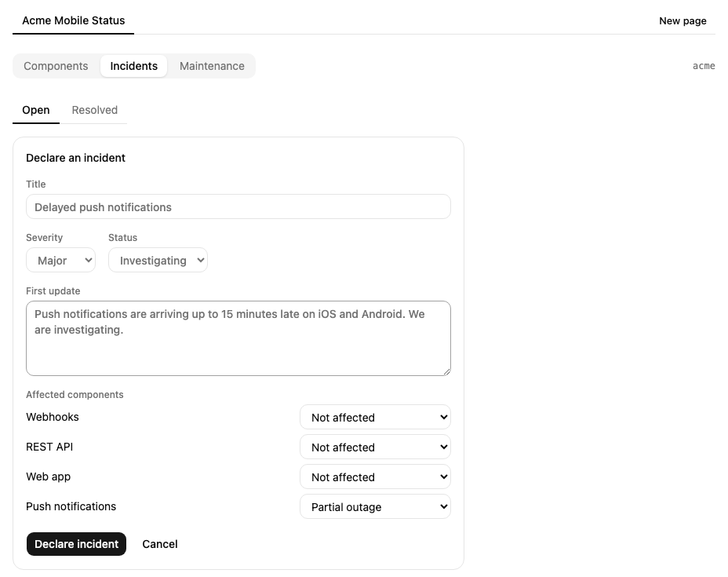The image size is (728, 577).
Task: Click the 'Status' field label
Action: [x=122, y=237]
